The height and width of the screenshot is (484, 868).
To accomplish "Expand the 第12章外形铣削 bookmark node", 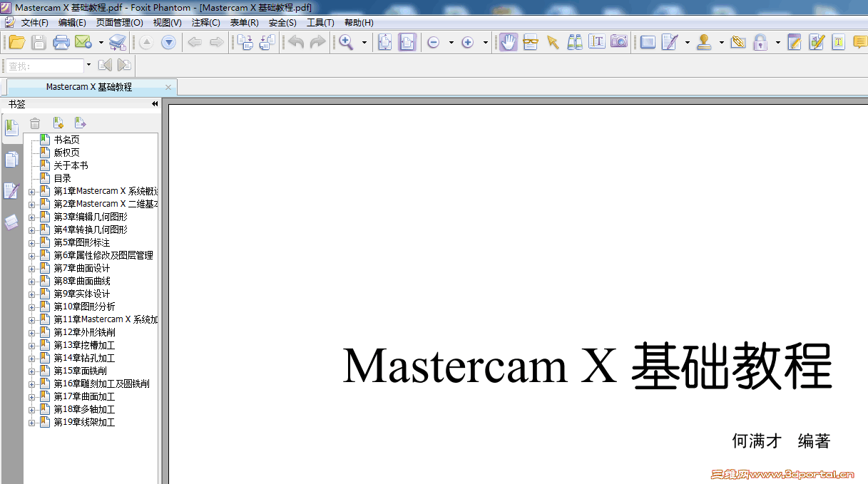I will coord(31,333).
